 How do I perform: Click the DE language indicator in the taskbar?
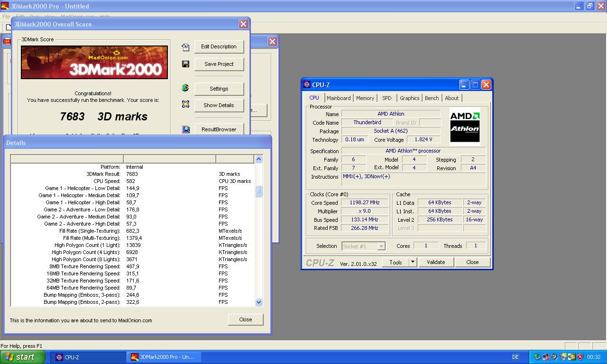click(x=515, y=357)
